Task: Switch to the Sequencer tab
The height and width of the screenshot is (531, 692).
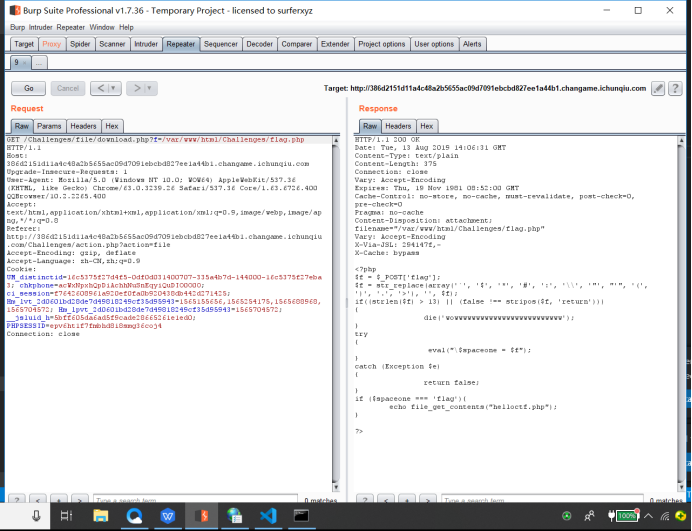Action: coord(221,44)
